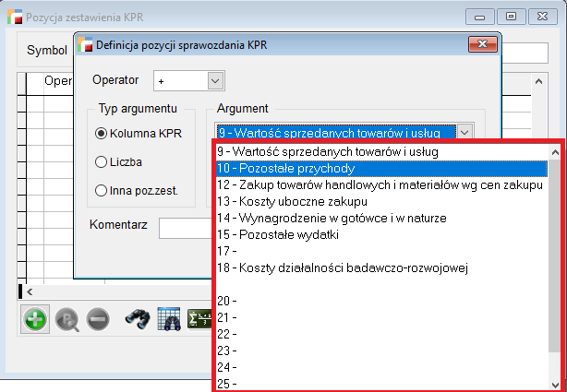Click the binoculars search icon
567x392 pixels.
point(138,319)
